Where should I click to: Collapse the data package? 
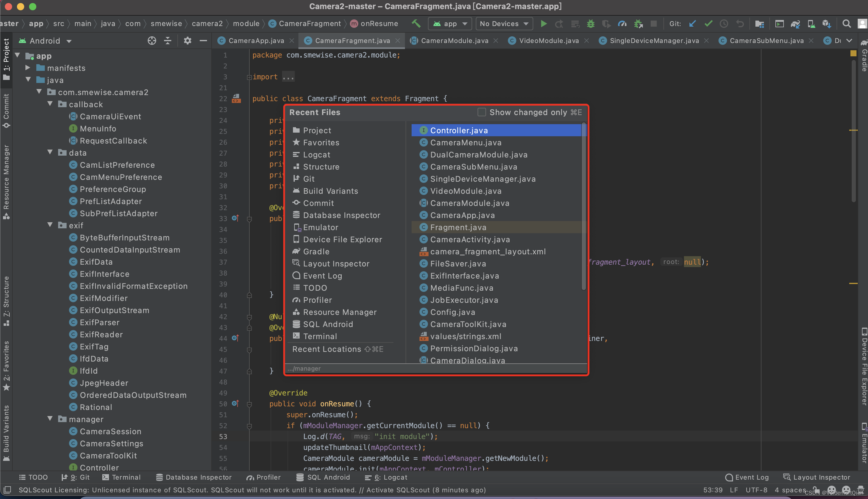[50, 152]
